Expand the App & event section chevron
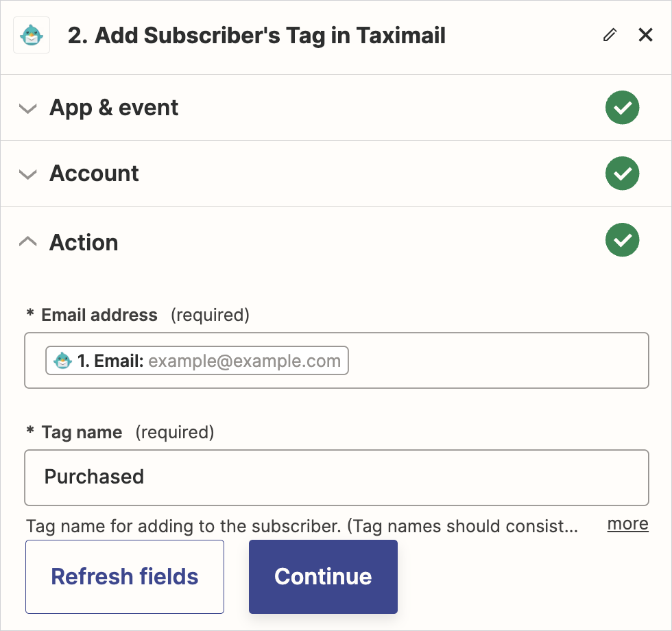The width and height of the screenshot is (672, 631). (27, 108)
